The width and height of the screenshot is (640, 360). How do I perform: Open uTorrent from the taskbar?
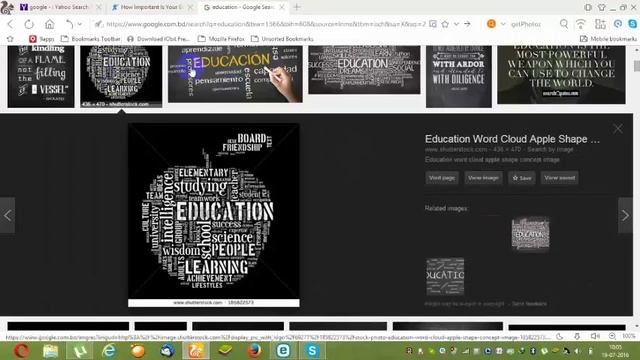click(x=80, y=351)
